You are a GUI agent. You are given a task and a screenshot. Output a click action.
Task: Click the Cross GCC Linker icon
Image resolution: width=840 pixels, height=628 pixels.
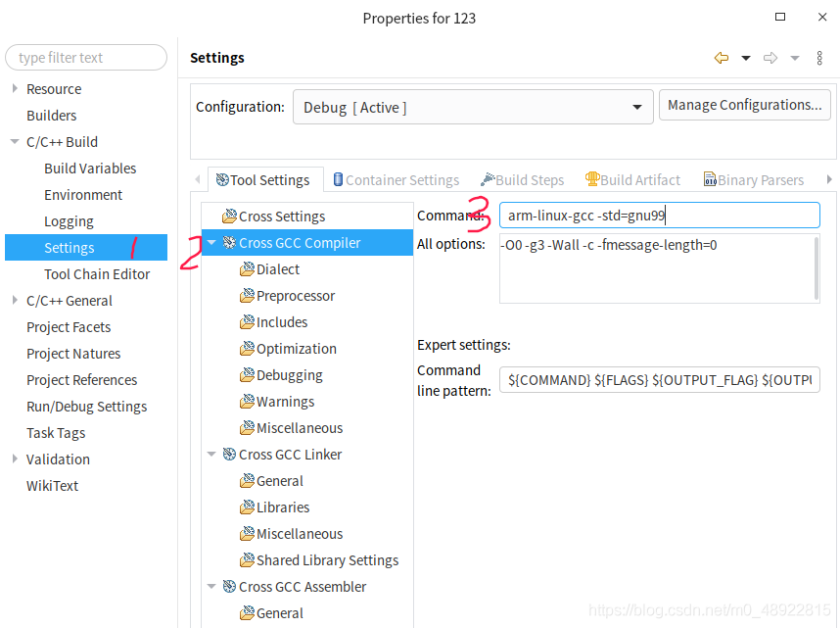[x=229, y=455]
